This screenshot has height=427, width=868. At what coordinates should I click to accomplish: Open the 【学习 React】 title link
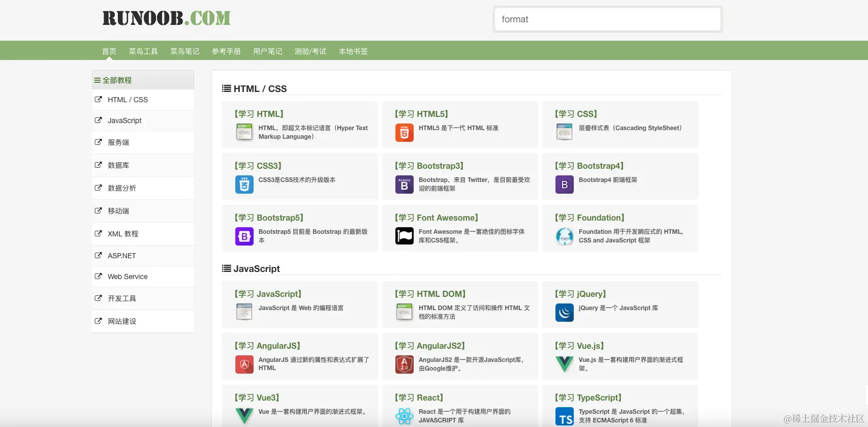click(419, 398)
